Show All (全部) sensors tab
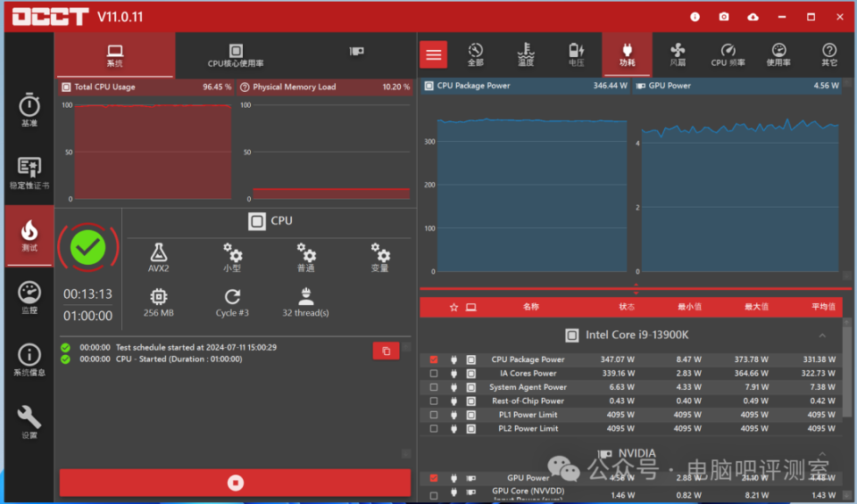 click(476, 54)
